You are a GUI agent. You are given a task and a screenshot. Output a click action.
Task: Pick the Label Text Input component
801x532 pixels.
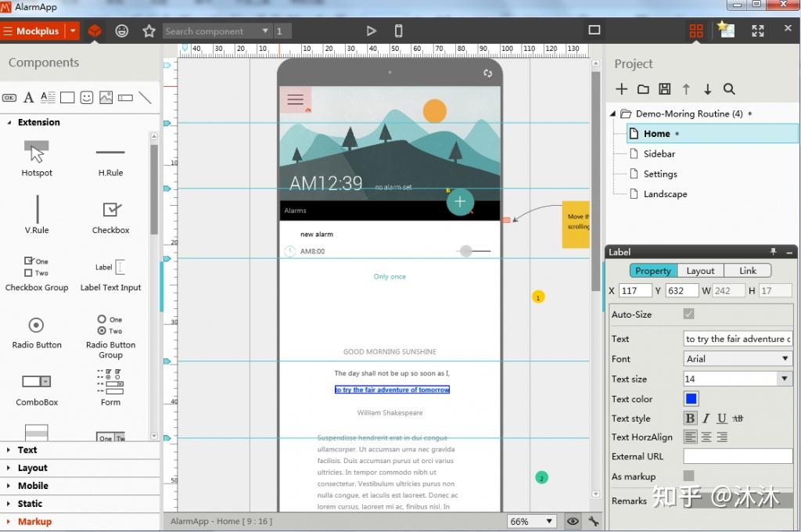(x=110, y=275)
